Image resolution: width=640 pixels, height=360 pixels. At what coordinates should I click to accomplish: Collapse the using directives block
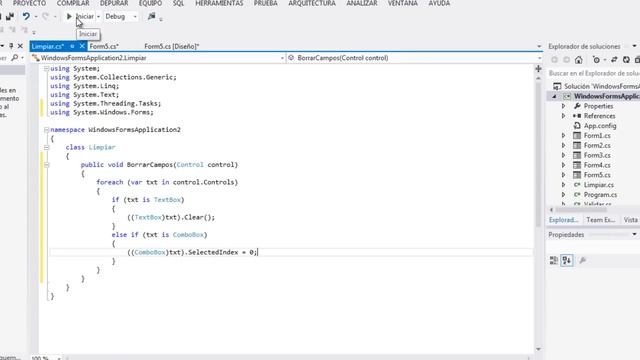tap(46, 69)
